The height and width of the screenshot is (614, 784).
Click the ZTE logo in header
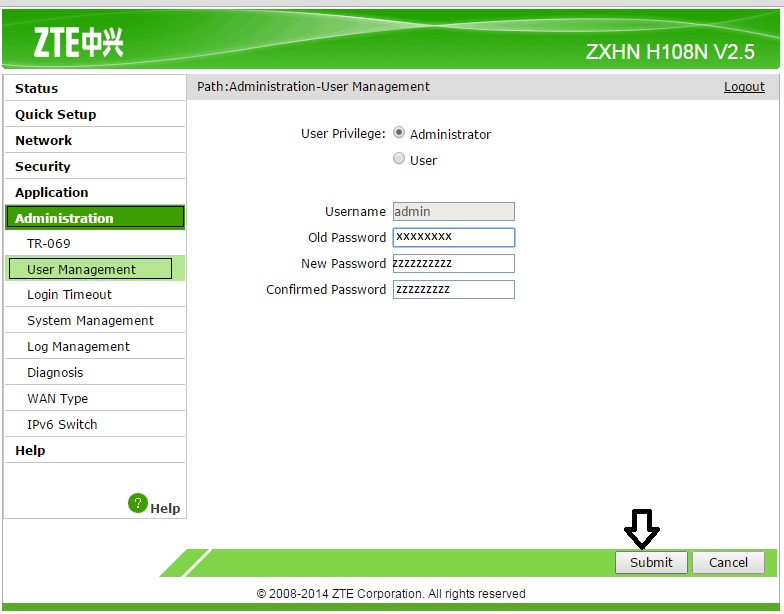pos(78,42)
